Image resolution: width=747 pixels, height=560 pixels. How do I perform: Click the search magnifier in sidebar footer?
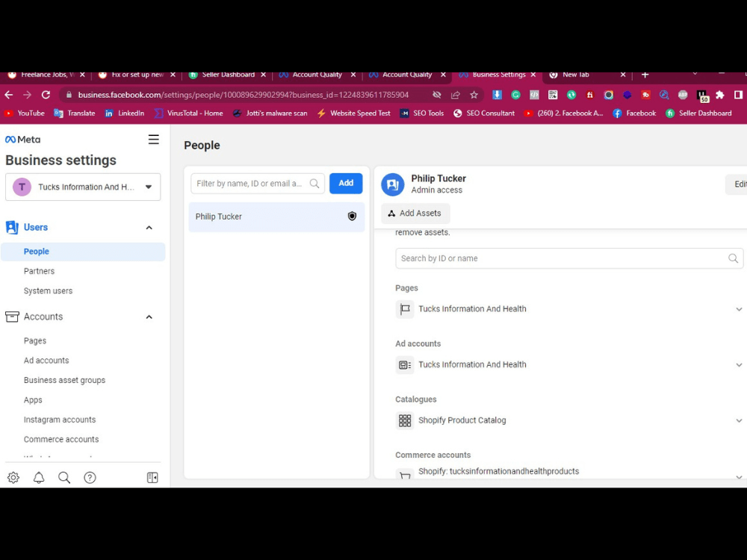[64, 478]
